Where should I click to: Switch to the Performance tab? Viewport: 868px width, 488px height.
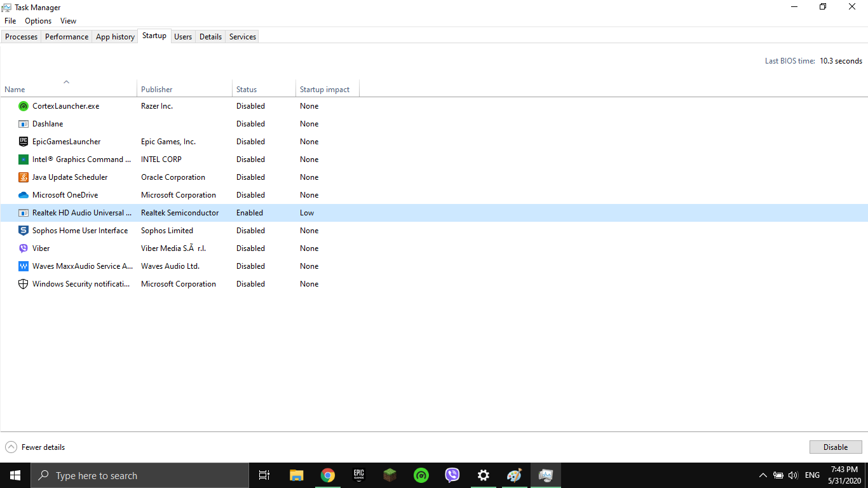67,37
